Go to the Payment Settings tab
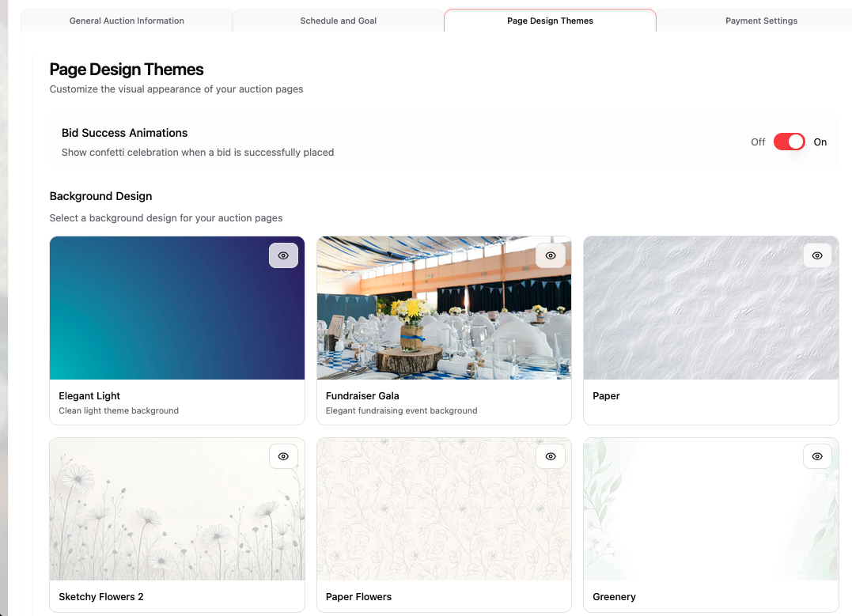Screen dimensions: 852x616 click(x=761, y=21)
